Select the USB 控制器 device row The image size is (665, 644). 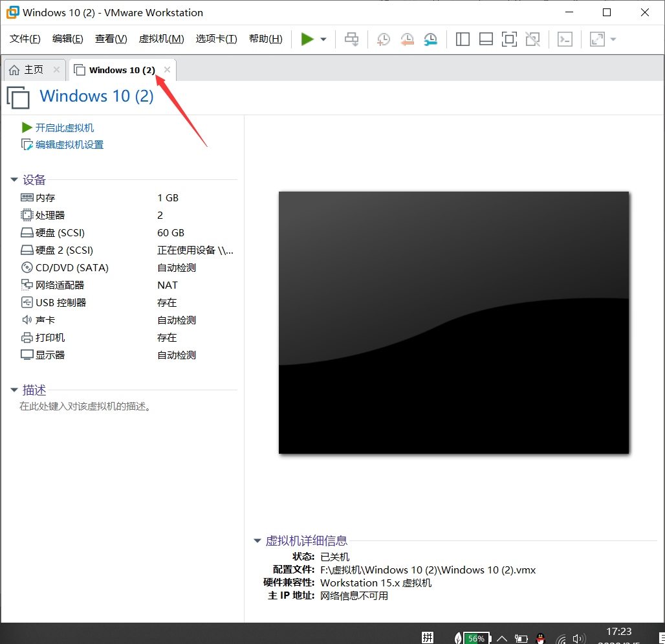(x=127, y=302)
